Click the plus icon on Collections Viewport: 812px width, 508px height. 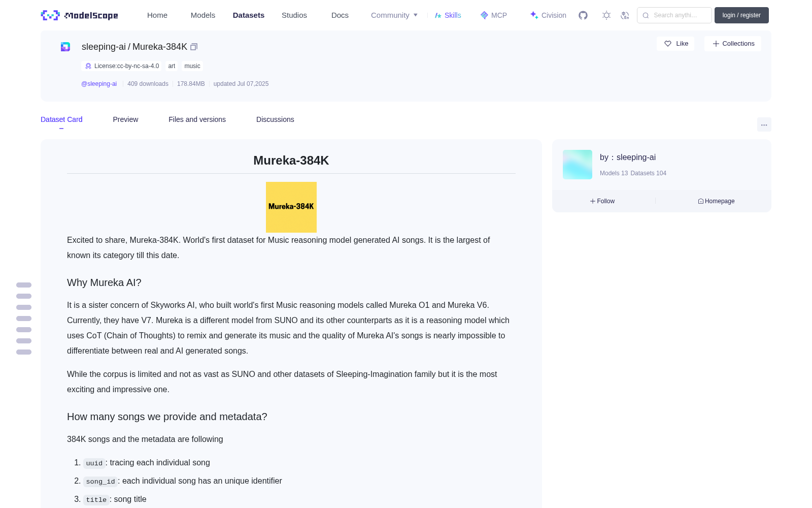[x=716, y=44]
